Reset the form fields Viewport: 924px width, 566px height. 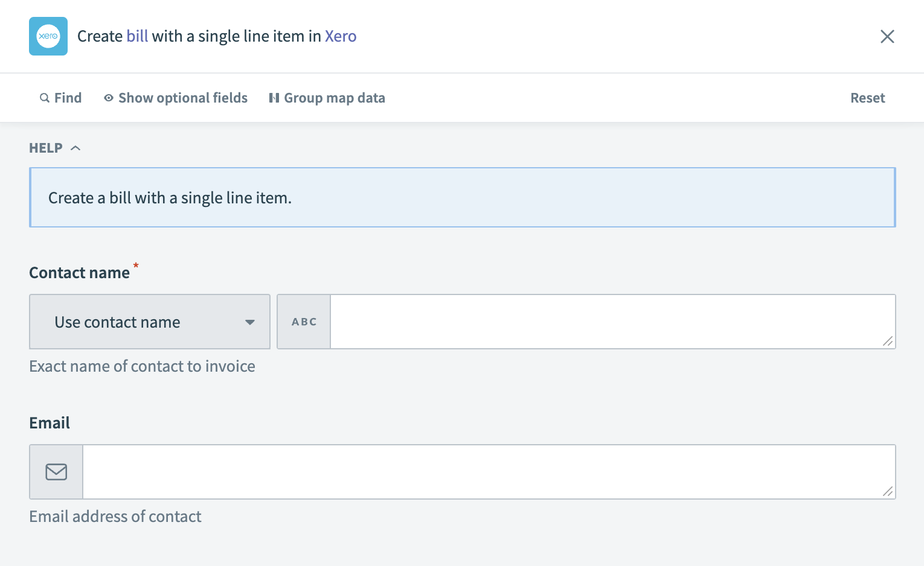click(867, 97)
